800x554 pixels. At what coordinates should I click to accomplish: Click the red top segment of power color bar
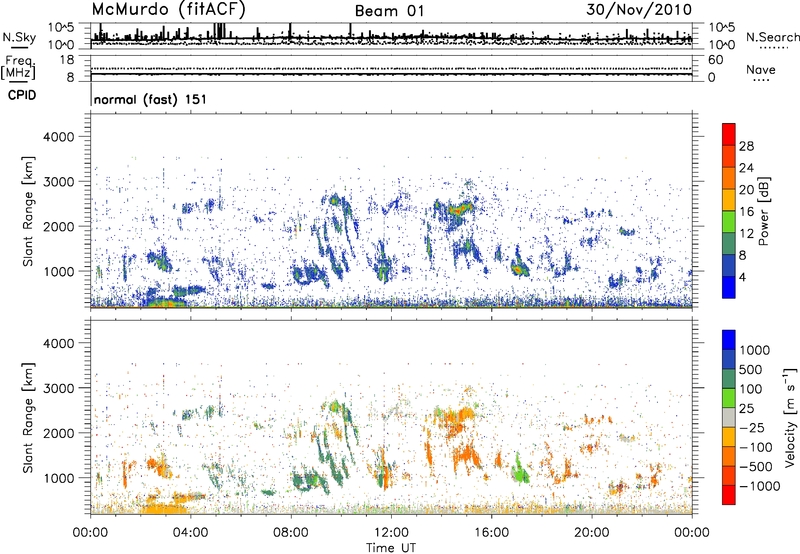click(x=729, y=135)
